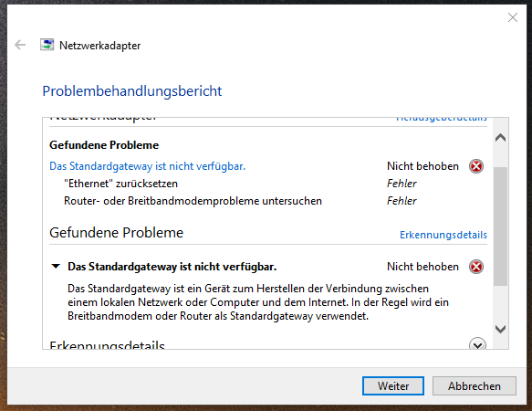Viewport: 532px width, 411px height.
Task: Select 'Router- oder Breitbandmodemprobleme untersuchen' row
Action: [193, 201]
